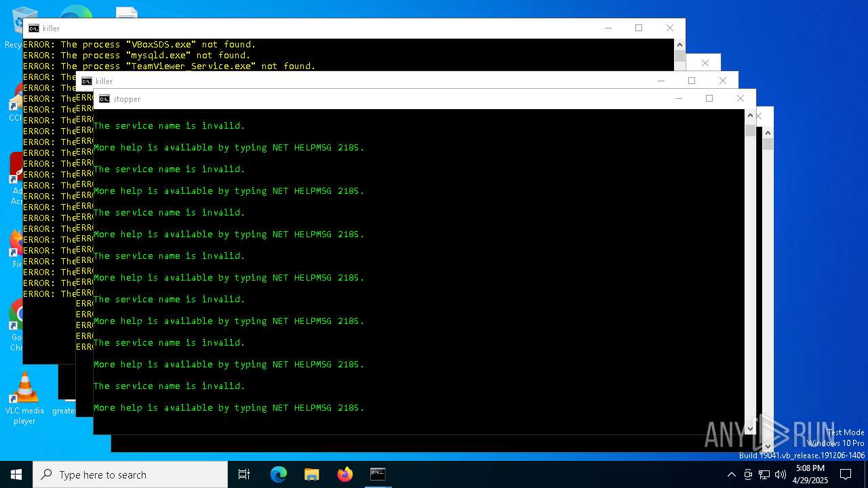Image resolution: width=868 pixels, height=488 pixels.
Task: Maximize the back killer window
Action: pos(639,28)
